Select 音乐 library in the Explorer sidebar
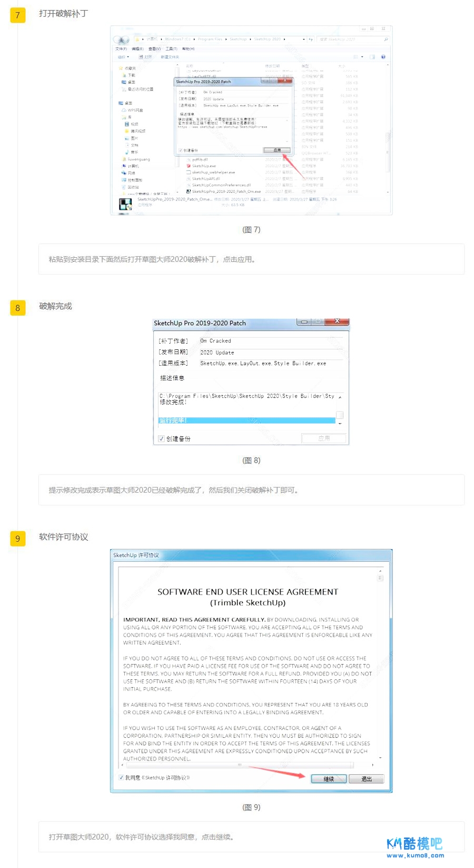474x868 pixels. 132,152
